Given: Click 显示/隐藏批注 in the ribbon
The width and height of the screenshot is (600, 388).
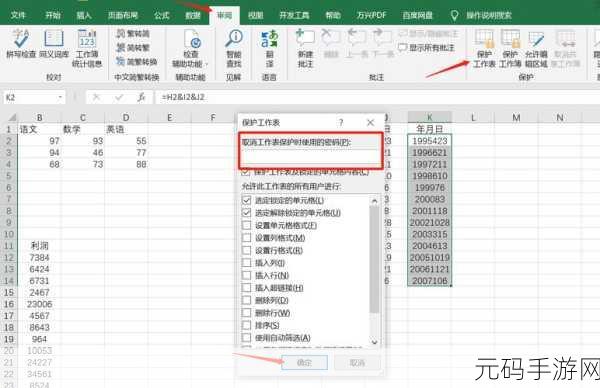Looking at the screenshot, I should tap(428, 34).
